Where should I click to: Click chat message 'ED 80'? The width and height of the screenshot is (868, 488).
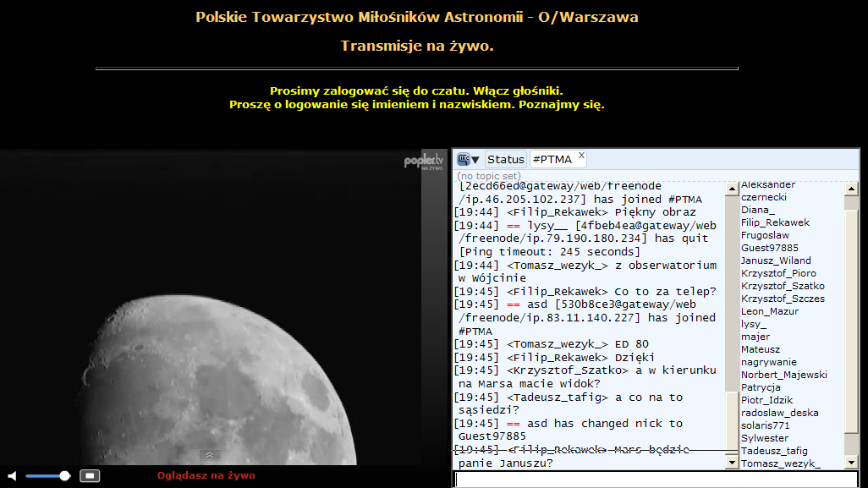click(632, 344)
